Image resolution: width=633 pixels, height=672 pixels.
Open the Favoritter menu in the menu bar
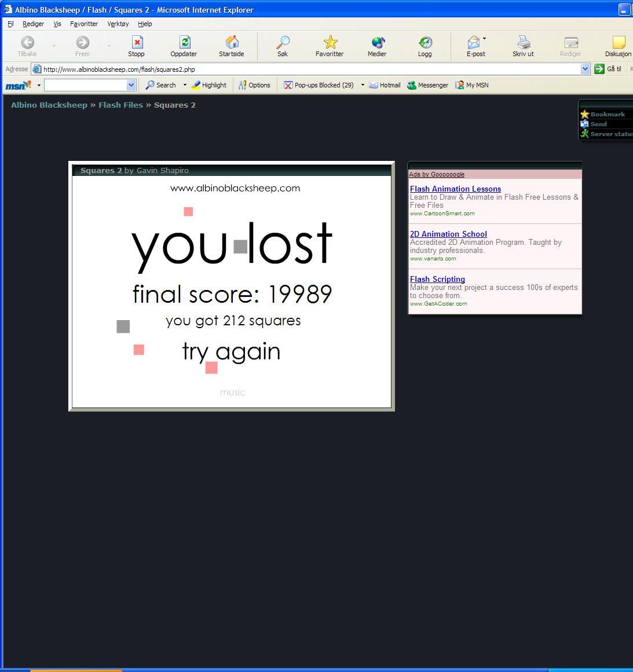pyautogui.click(x=84, y=24)
